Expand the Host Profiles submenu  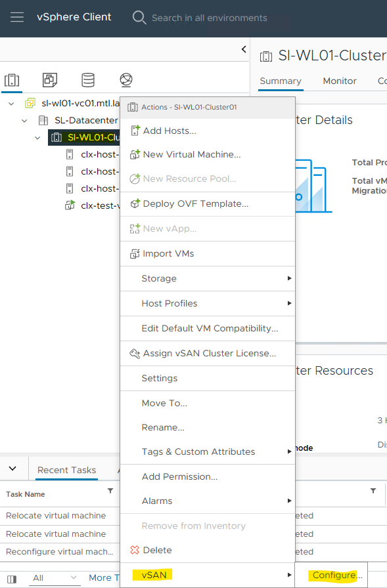pyautogui.click(x=208, y=303)
